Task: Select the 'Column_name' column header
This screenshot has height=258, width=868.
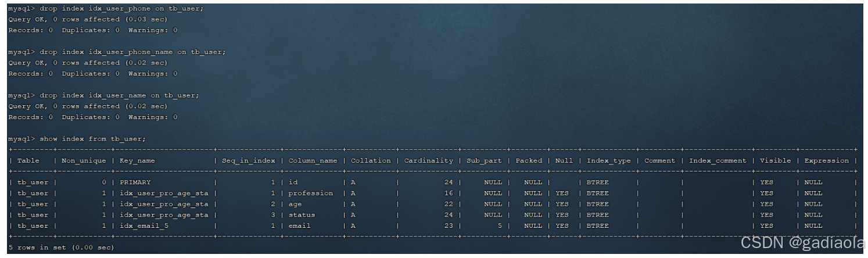Action: click(313, 160)
